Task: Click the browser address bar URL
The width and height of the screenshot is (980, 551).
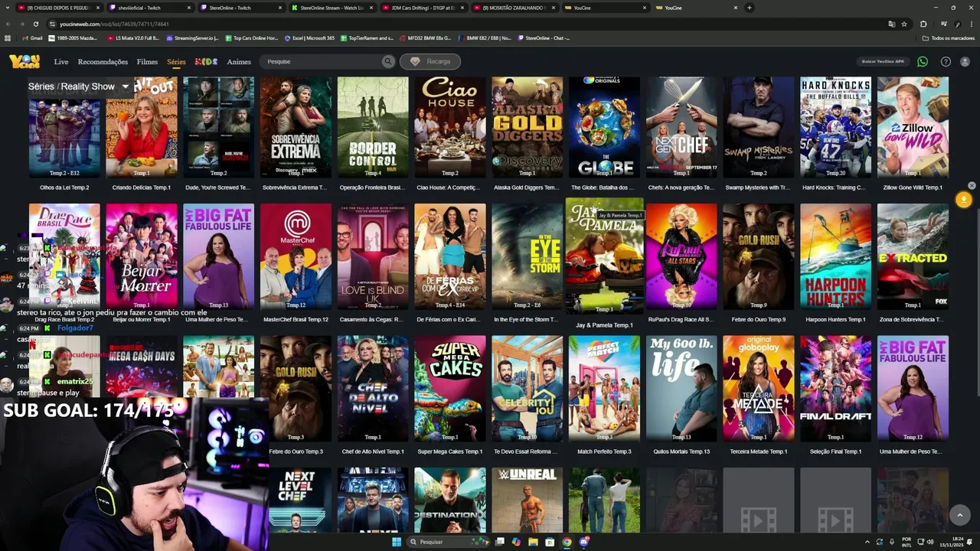Action: point(114,24)
